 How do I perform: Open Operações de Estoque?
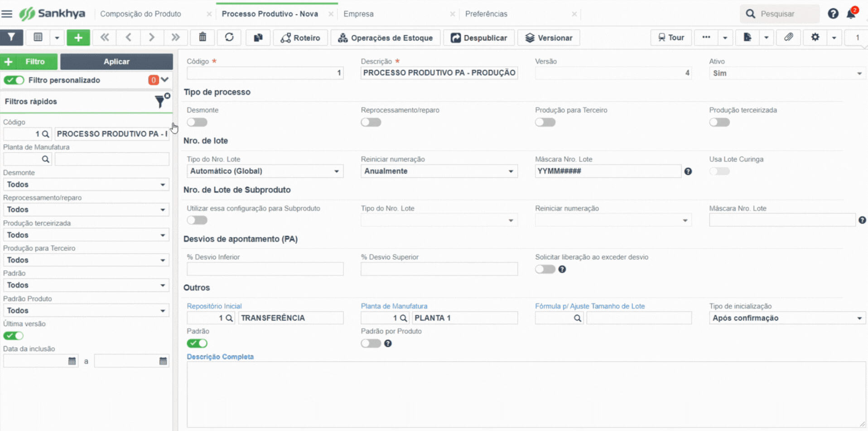(x=386, y=38)
